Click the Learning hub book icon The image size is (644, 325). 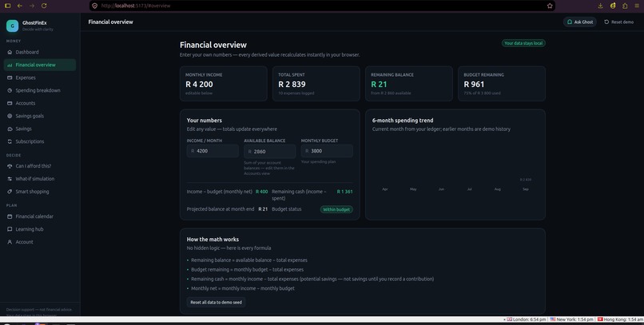pyautogui.click(x=10, y=229)
